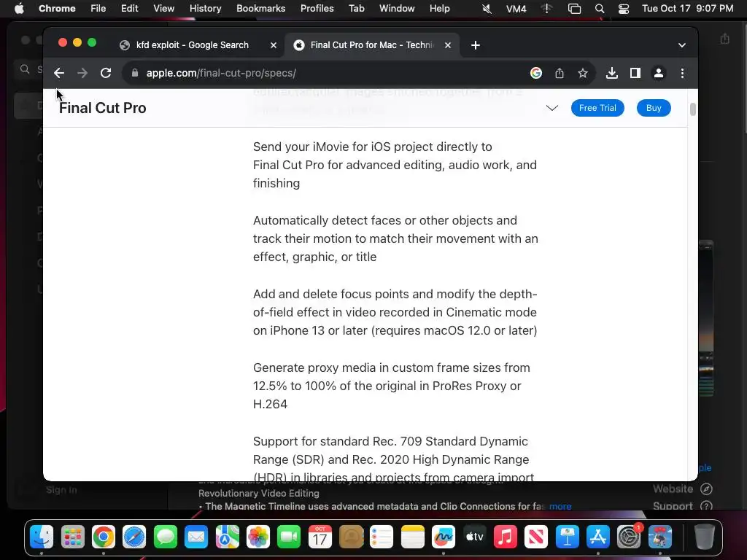
Task: Open Reminders from the Dock
Action: [x=382, y=537]
